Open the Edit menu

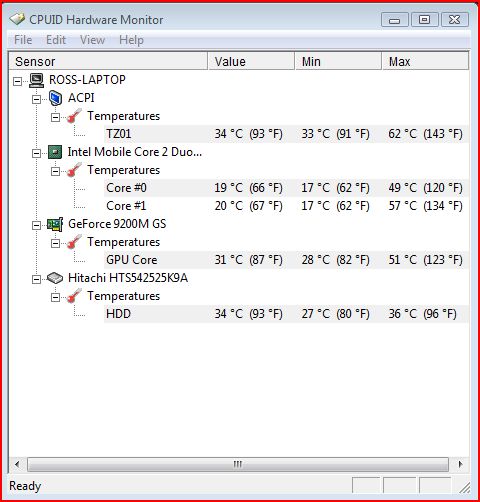coord(56,40)
